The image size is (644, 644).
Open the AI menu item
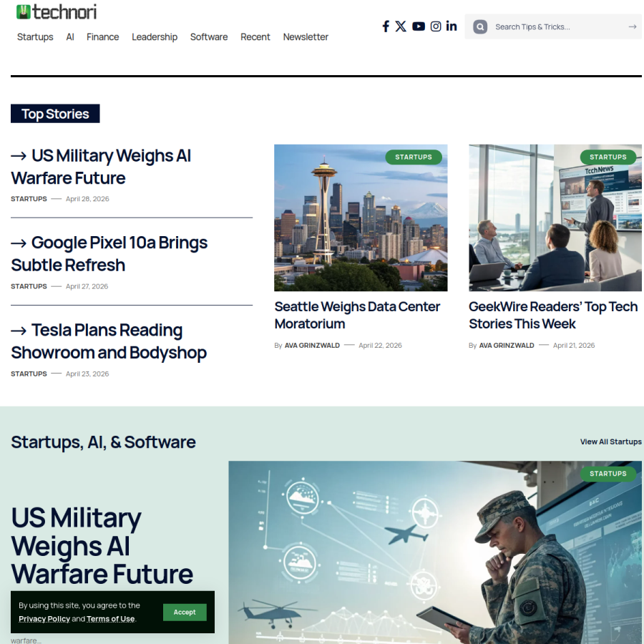click(70, 37)
